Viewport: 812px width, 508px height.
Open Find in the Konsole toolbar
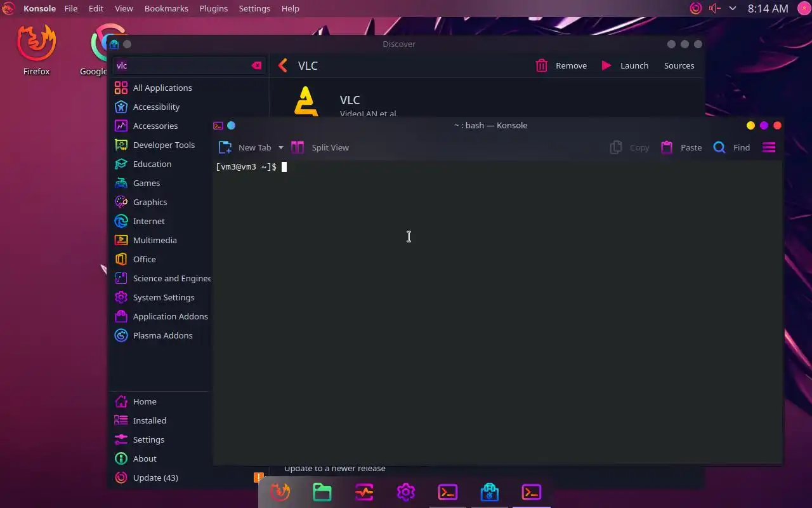coord(731,147)
